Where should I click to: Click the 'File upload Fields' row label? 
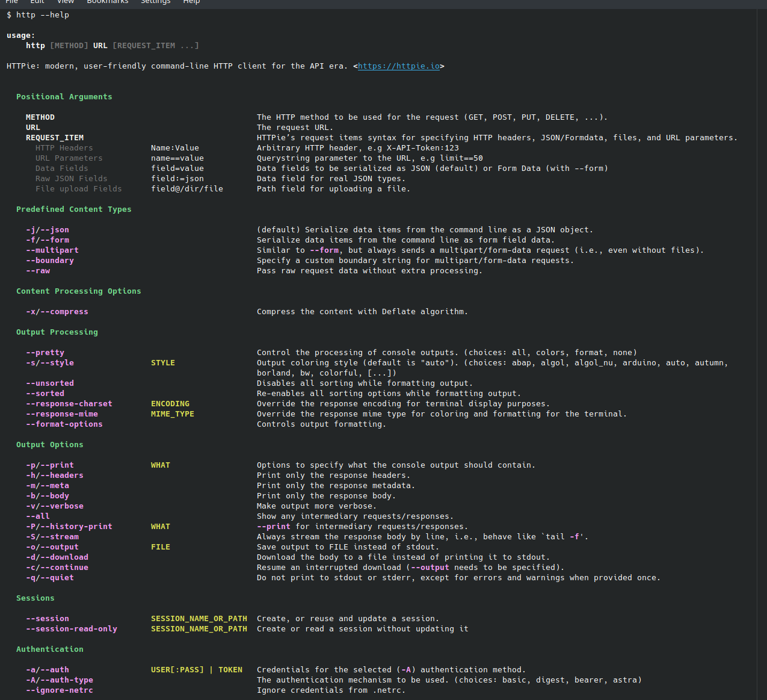(x=79, y=189)
